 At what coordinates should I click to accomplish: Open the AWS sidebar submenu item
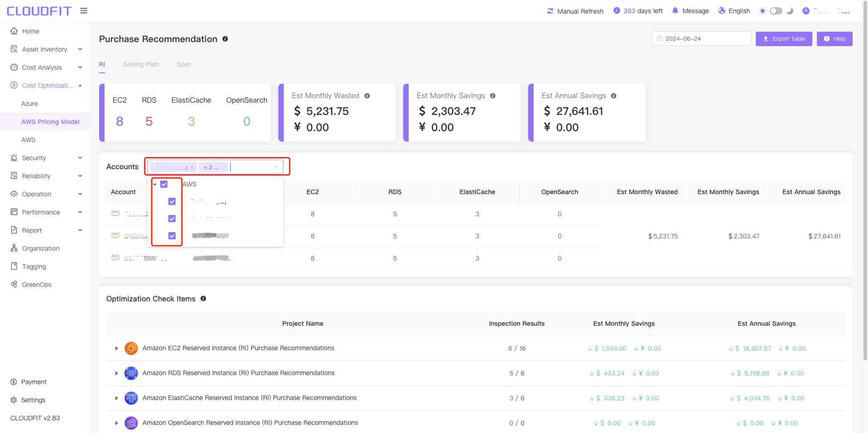[x=28, y=140]
